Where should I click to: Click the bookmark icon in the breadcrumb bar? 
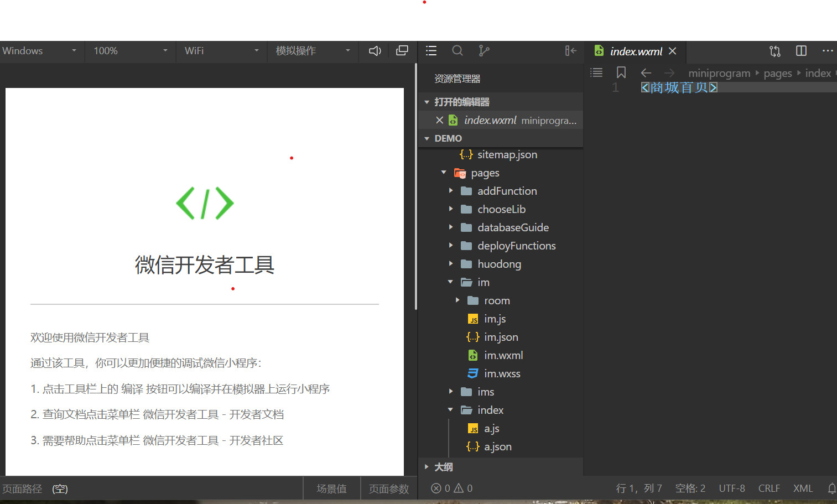click(x=621, y=72)
